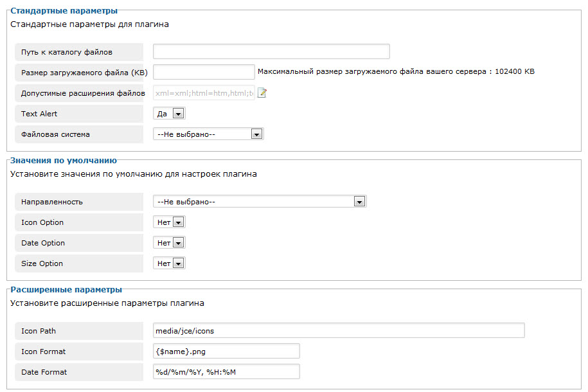Image resolution: width=588 pixels, height=392 pixels.
Task: Click the Допустимые расширения файлов text box
Action: click(204, 93)
